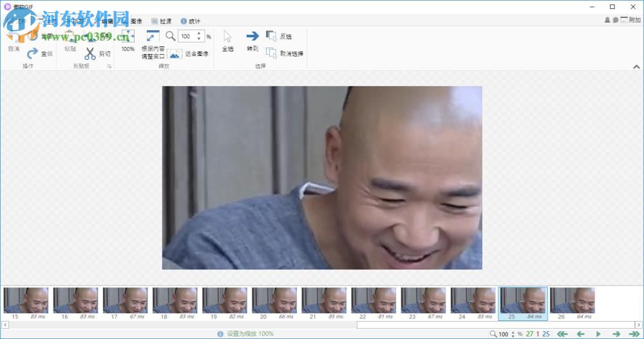644x339 pixels.
Task: Click the 反选 invert selection icon
Action: (271, 36)
